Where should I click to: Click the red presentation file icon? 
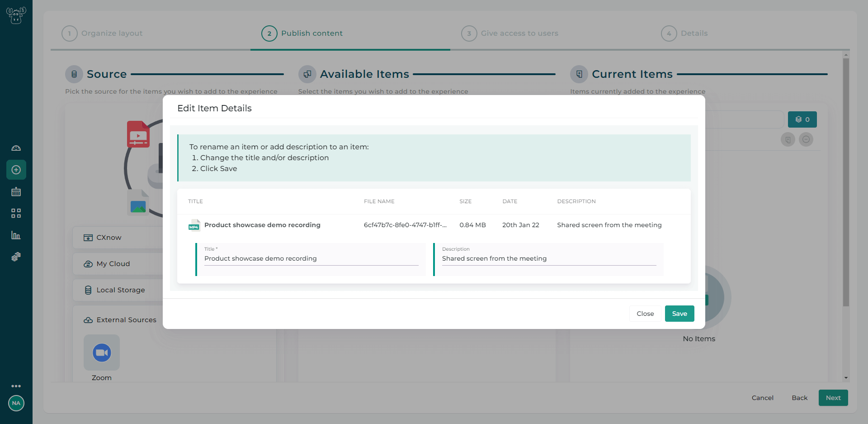click(138, 134)
